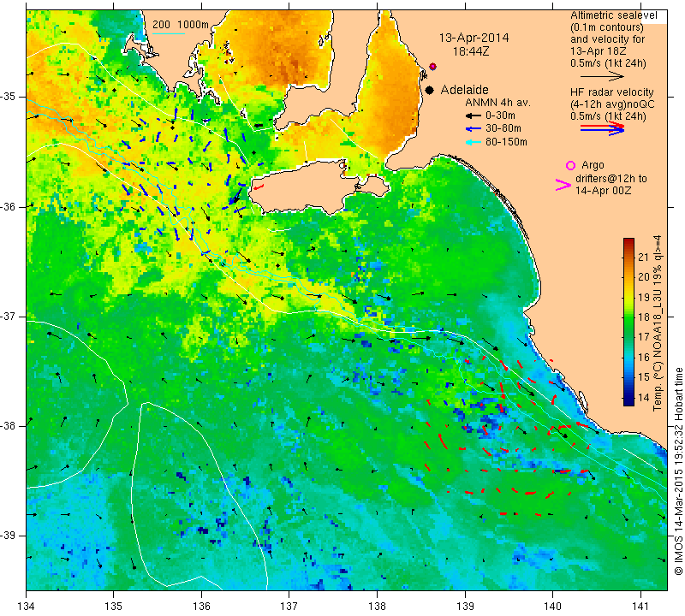Click the longitude label 141
The height and width of the screenshot is (616, 685).
tap(640, 607)
